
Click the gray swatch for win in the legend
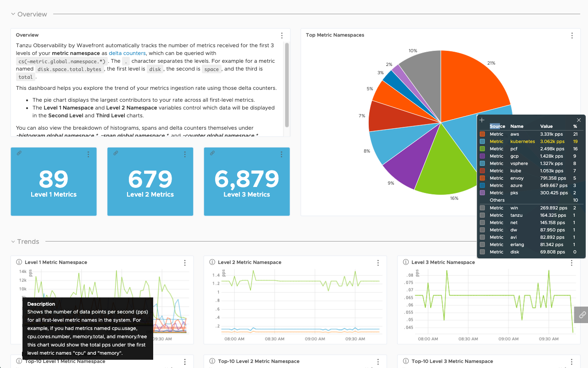[482, 208]
